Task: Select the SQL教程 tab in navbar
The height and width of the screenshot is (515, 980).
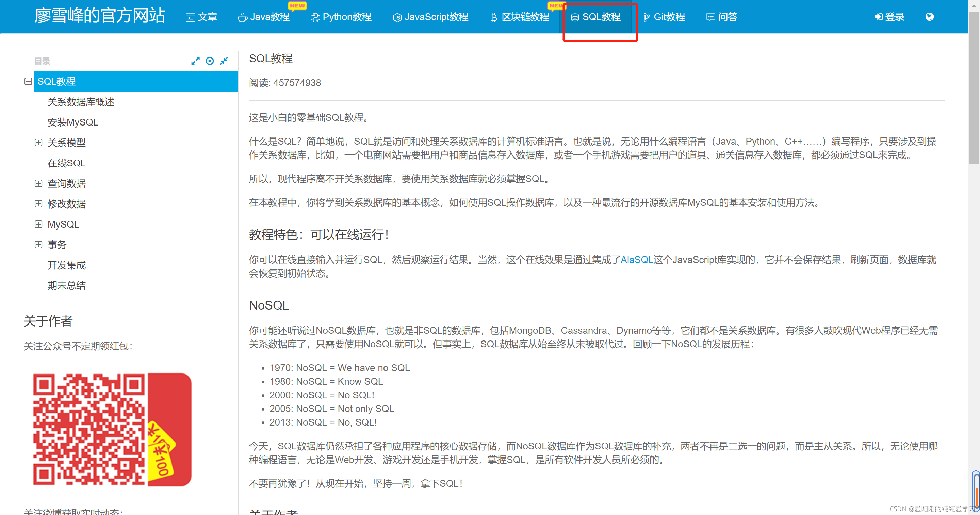Action: (596, 17)
